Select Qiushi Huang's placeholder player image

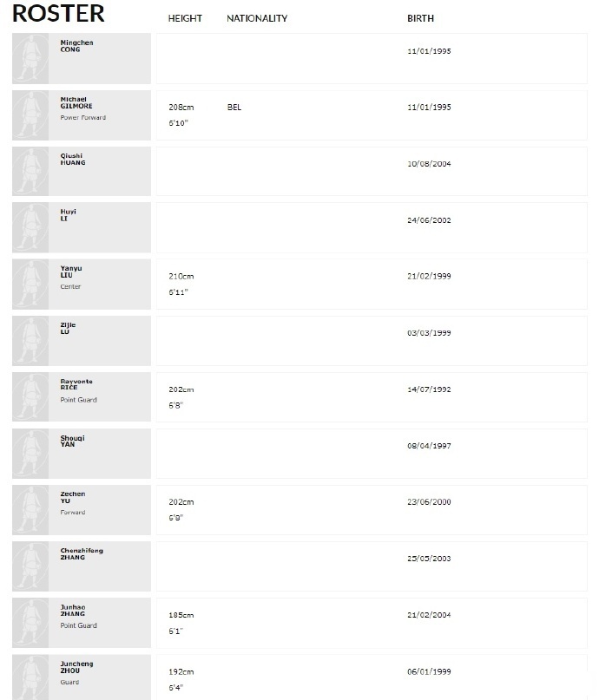(x=31, y=172)
